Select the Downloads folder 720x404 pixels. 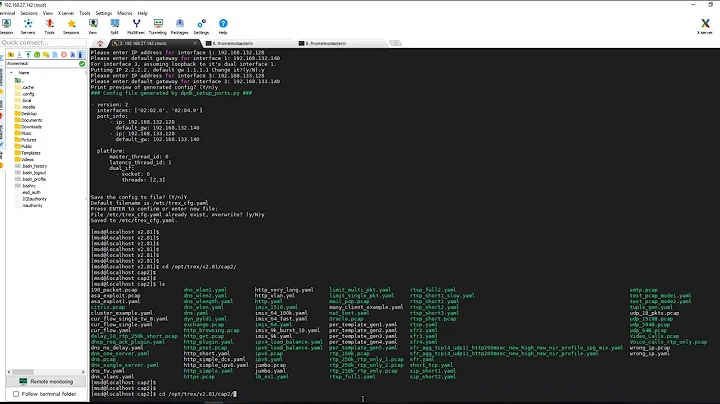click(28, 127)
